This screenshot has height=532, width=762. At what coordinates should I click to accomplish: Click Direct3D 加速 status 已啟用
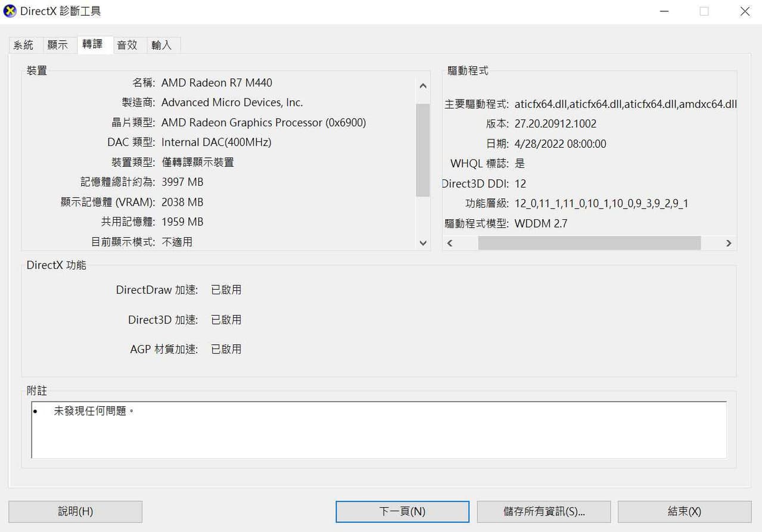click(x=226, y=320)
